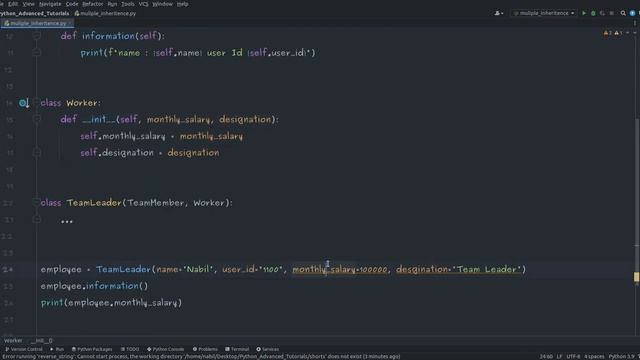This screenshot has width=640, height=360.
Task: Select the multiple_inheritance.py editor tab
Action: 37,23
